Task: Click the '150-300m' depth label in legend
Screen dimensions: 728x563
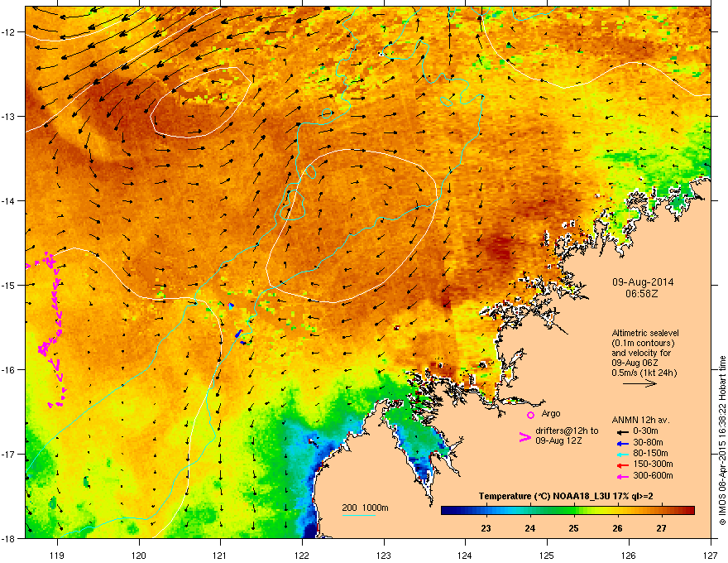Action: click(x=653, y=464)
